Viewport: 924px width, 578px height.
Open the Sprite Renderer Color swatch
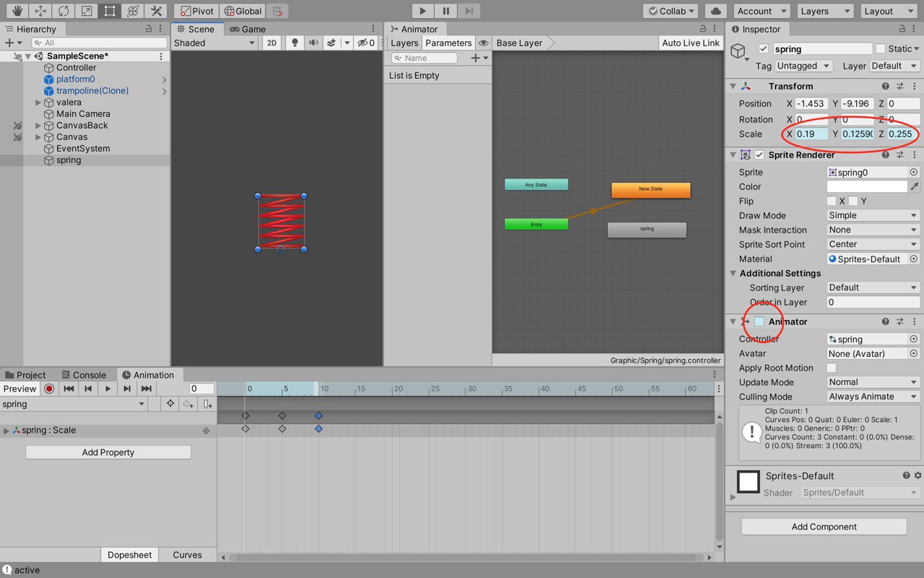867,186
